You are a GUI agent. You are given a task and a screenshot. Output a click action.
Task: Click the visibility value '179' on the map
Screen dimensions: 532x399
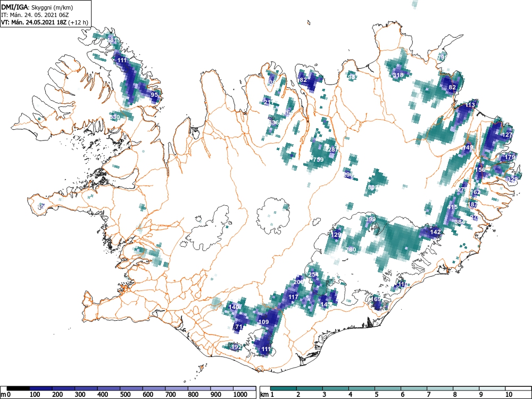510,157
